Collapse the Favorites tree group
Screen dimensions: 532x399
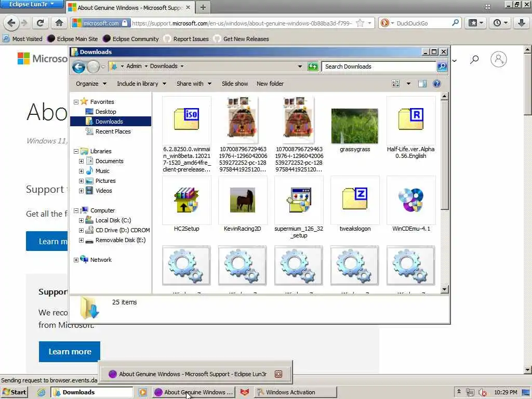coord(76,102)
